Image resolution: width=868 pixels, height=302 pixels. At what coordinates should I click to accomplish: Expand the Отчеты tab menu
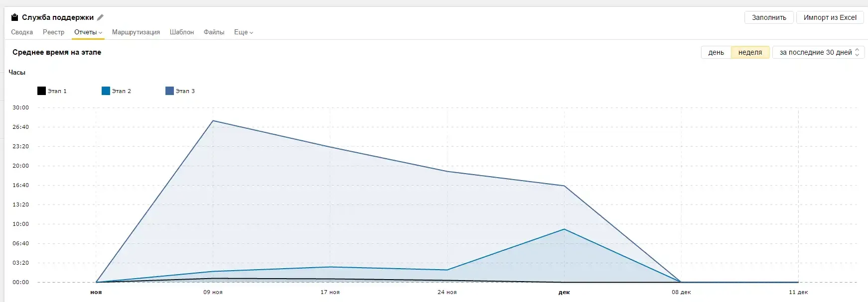[88, 32]
